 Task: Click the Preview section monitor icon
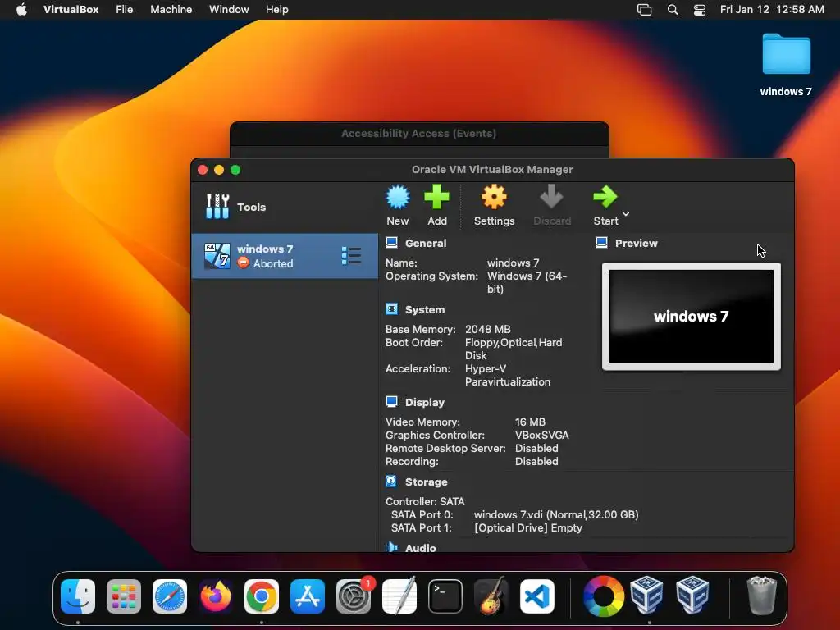click(601, 243)
